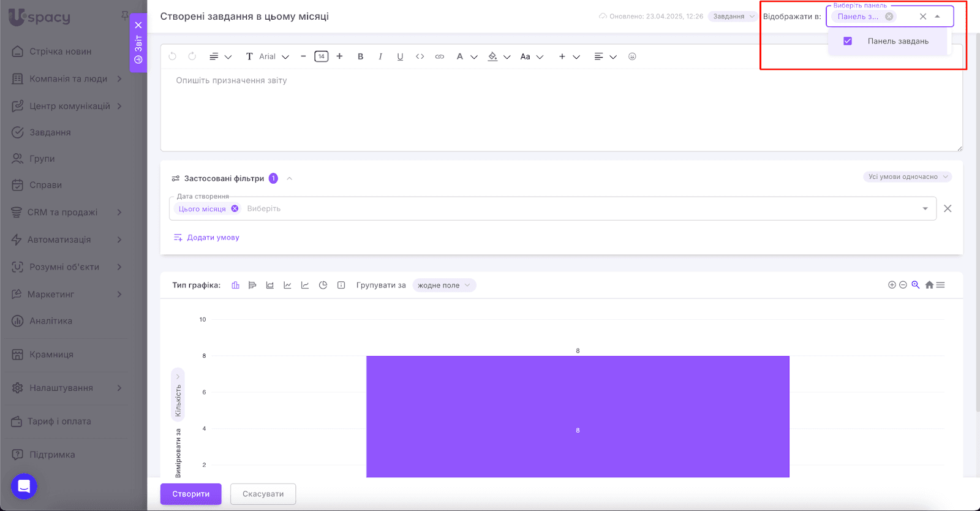This screenshot has width=980, height=511.
Task: Reset chart zoom with the home icon
Action: 929,285
